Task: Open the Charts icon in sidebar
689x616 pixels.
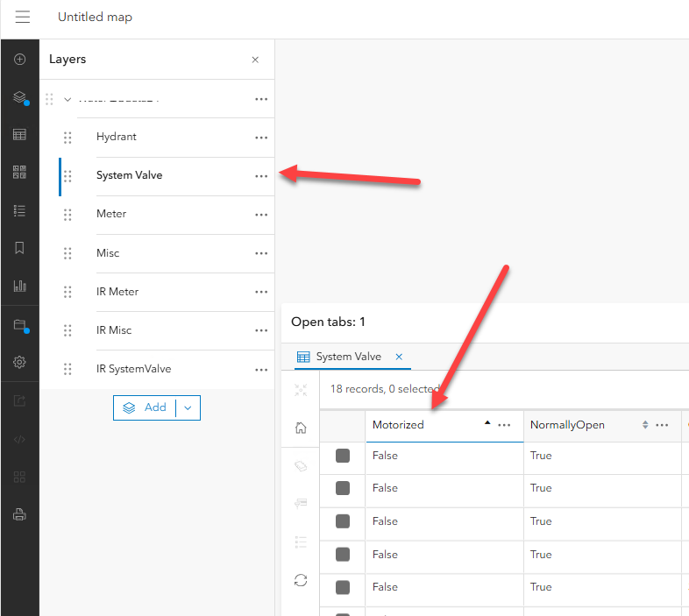Action: (x=19, y=286)
